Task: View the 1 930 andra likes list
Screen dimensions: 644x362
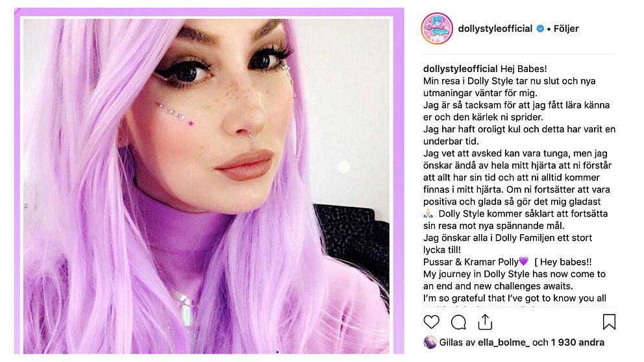Action: (578, 343)
